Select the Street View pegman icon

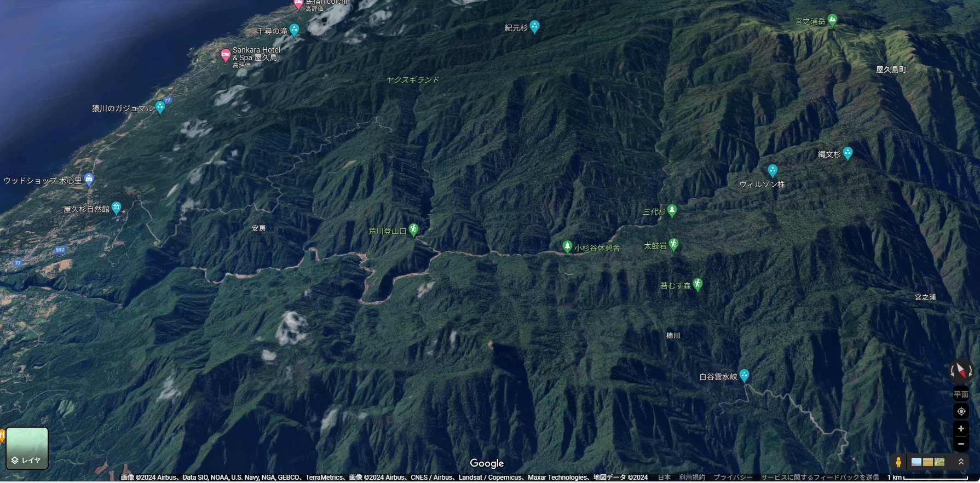[x=898, y=462]
